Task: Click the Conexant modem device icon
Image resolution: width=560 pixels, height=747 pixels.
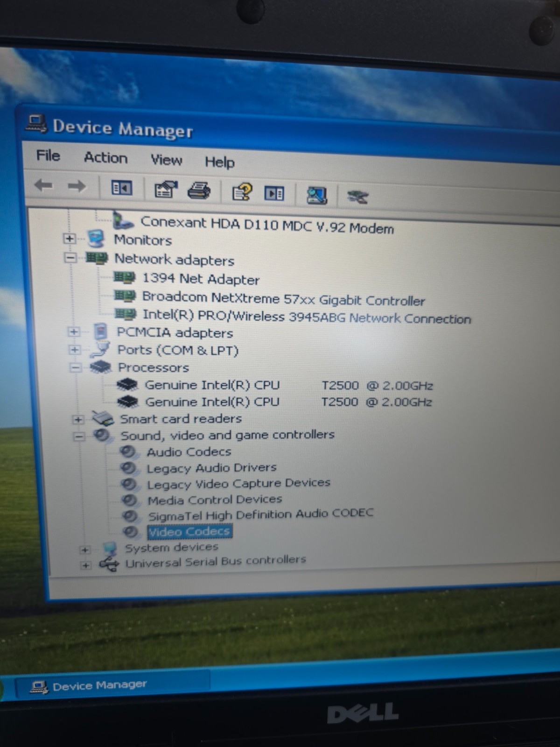Action: click(x=123, y=220)
